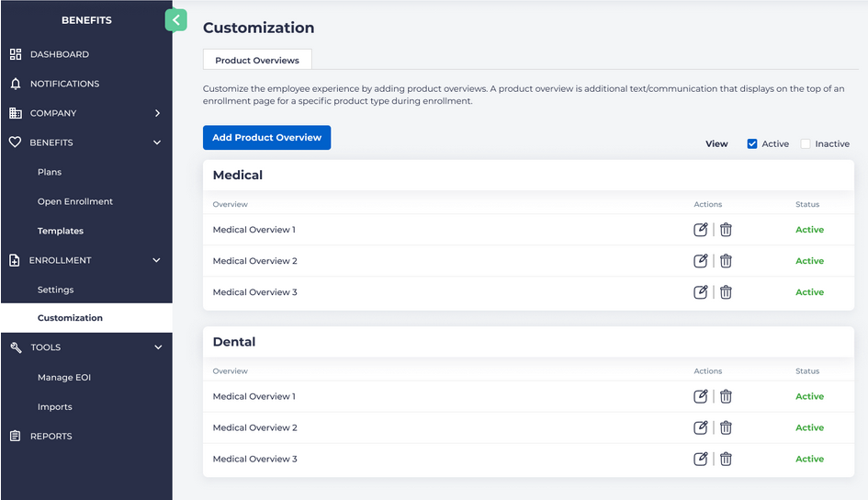
Task: Select the Product Overviews tab
Action: point(257,61)
